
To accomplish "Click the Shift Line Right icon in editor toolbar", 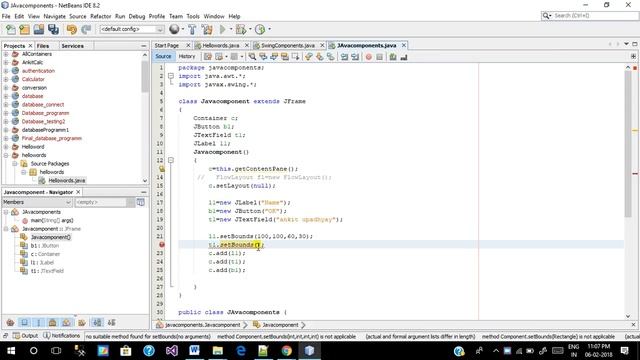I will coord(355,57).
